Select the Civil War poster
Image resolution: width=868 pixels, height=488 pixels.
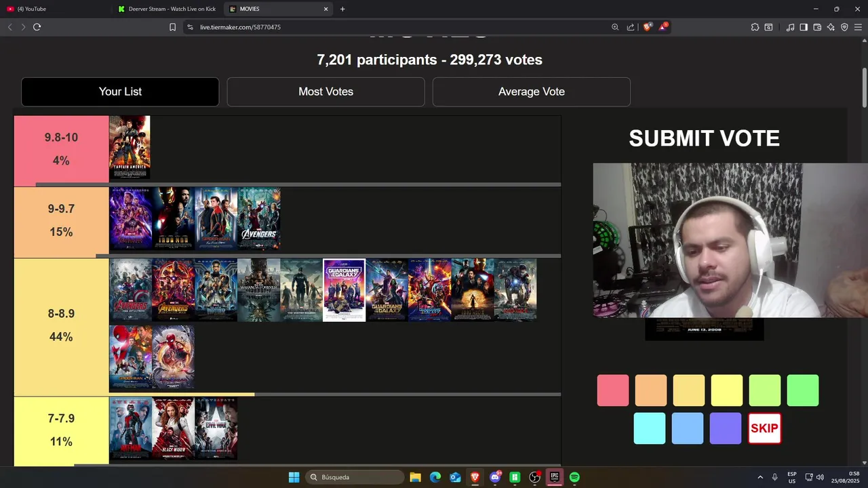216,428
